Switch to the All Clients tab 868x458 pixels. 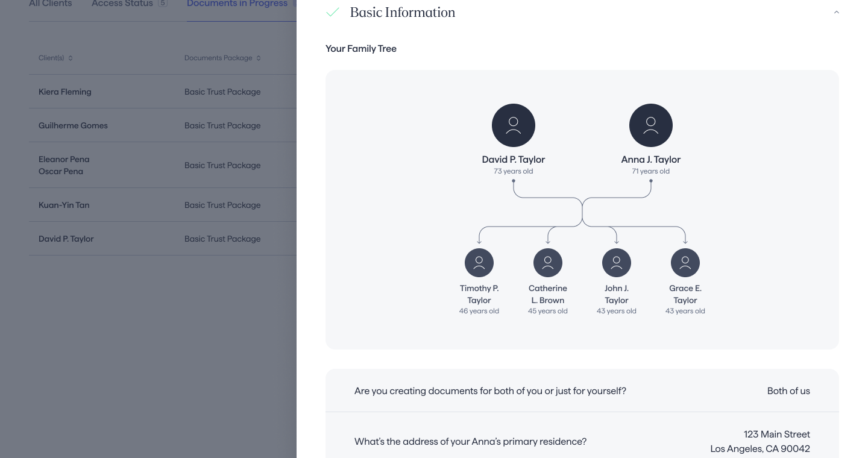pyautogui.click(x=50, y=4)
